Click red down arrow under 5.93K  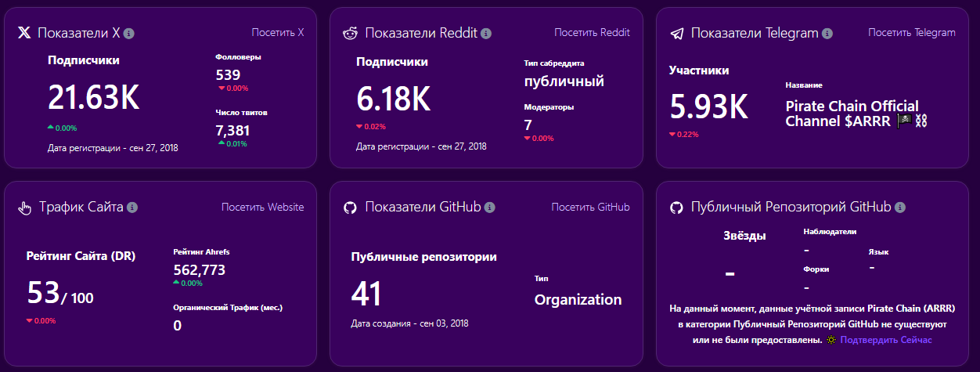[672, 135]
